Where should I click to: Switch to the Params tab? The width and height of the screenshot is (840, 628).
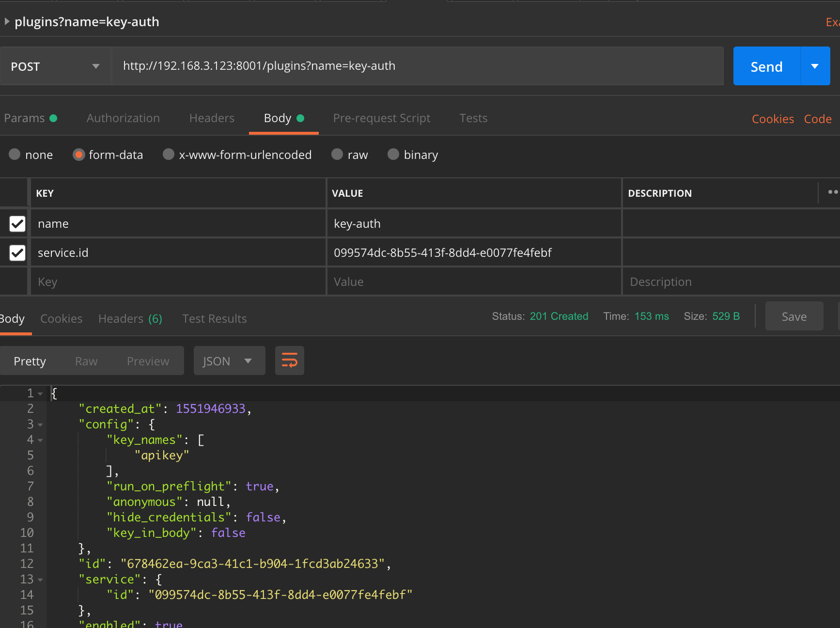click(x=31, y=118)
